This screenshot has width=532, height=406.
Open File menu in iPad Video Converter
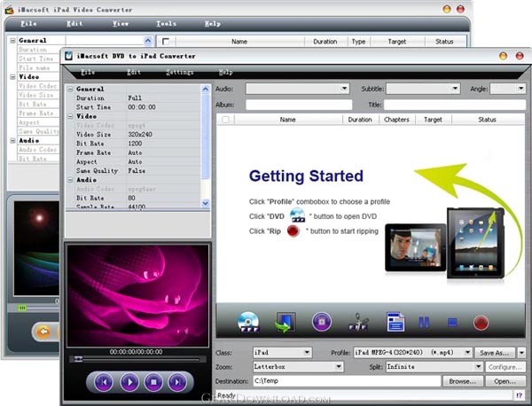(x=28, y=24)
